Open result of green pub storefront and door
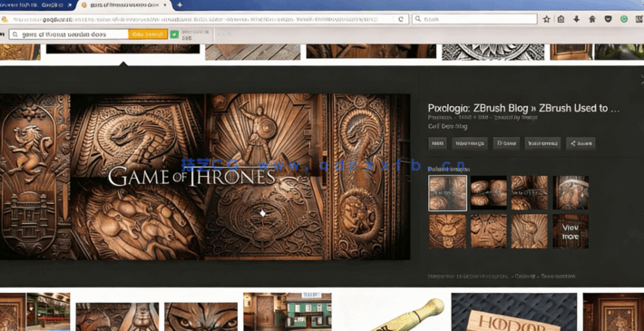 point(288,312)
